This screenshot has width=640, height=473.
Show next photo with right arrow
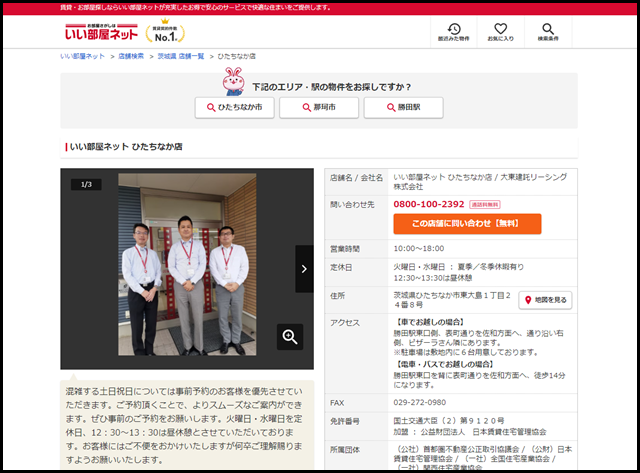click(304, 269)
